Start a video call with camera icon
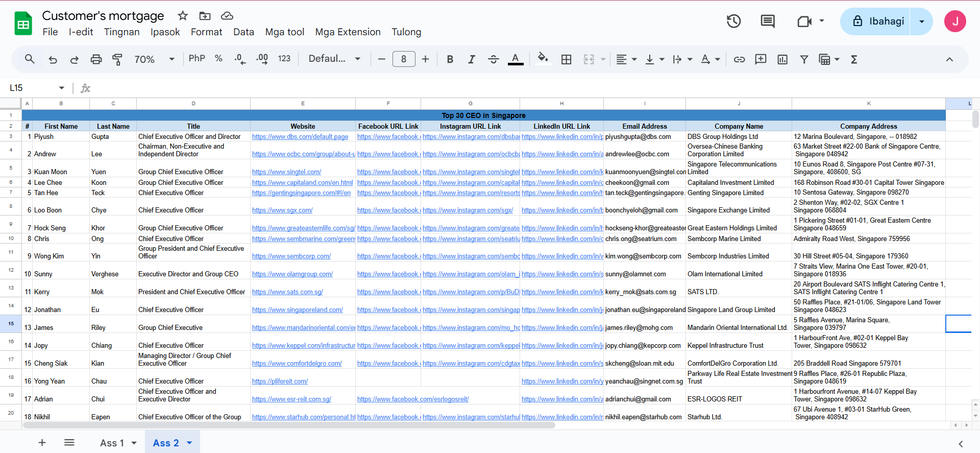The height and width of the screenshot is (453, 980). [804, 21]
